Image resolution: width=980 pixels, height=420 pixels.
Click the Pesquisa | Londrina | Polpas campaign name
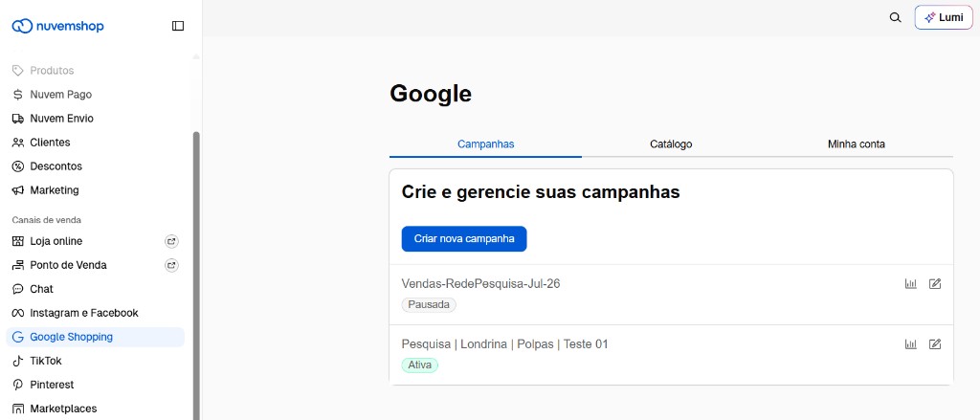click(504, 343)
